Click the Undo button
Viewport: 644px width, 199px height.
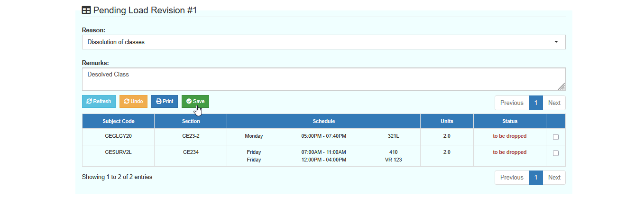point(133,102)
